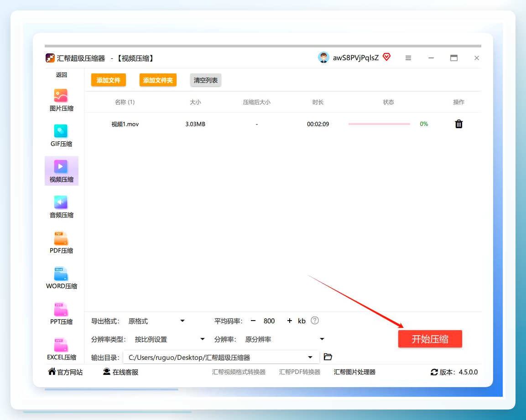The height and width of the screenshot is (420, 526).
Task: Open the 图片压缩 image compression tool
Action: (x=61, y=100)
